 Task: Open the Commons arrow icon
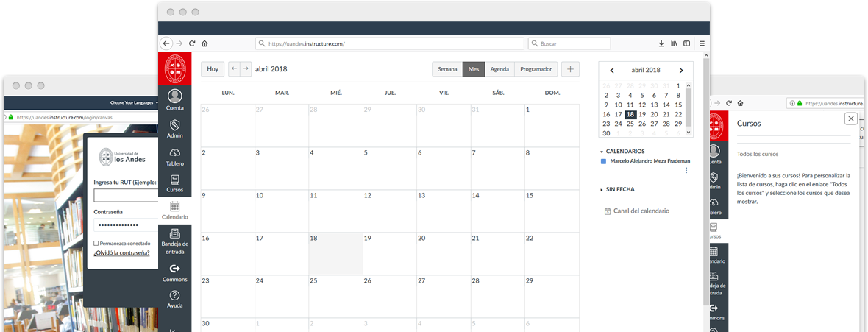coord(175,269)
